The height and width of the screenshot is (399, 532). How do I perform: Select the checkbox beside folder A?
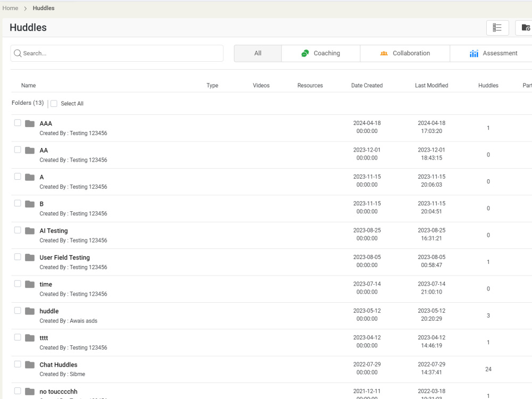(x=18, y=177)
